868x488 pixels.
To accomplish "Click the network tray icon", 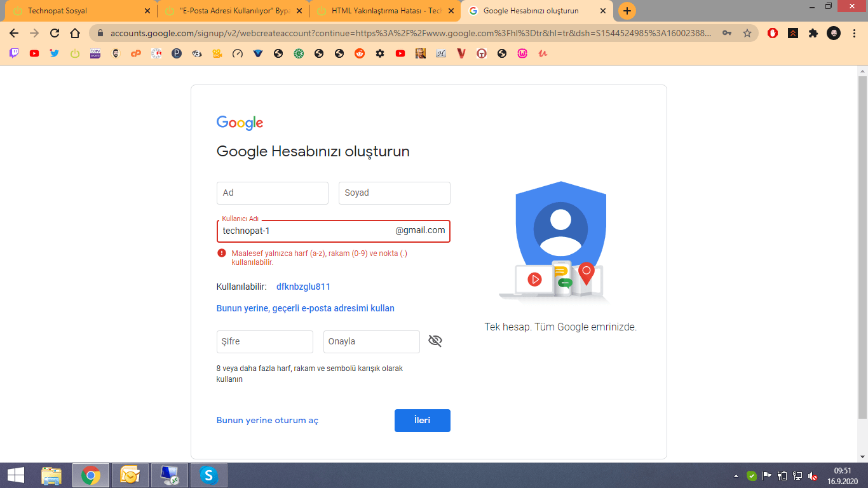I will point(797,475).
